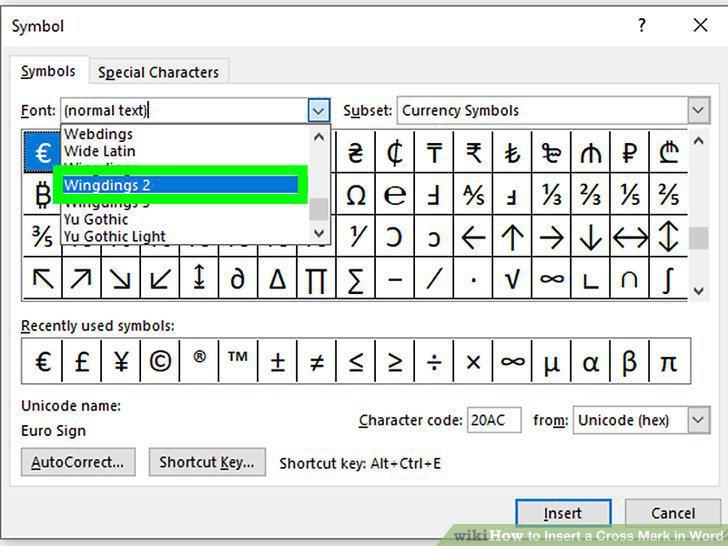Screen dimensions: 728x546
Task: Click the Insert button
Action: pos(563,513)
